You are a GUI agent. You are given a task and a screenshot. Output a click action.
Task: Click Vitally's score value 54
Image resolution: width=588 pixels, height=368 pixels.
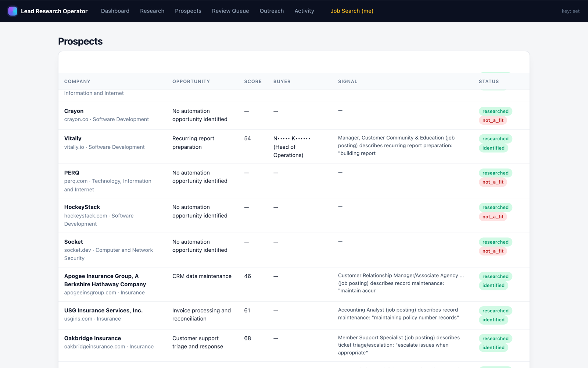click(247, 138)
